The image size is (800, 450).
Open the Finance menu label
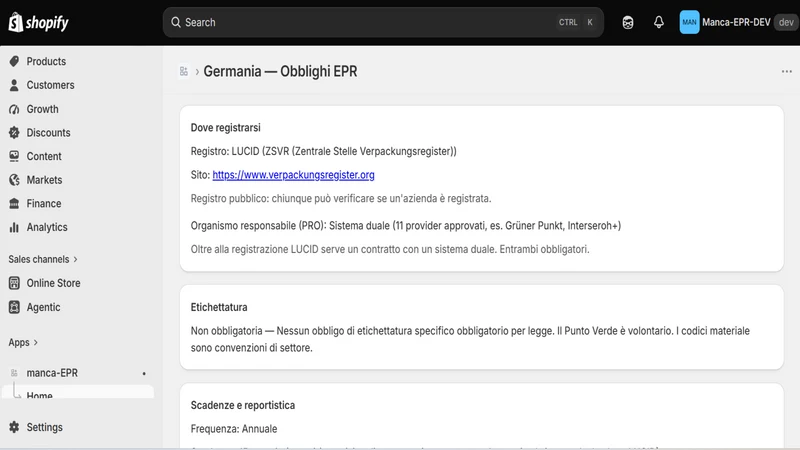pos(44,204)
